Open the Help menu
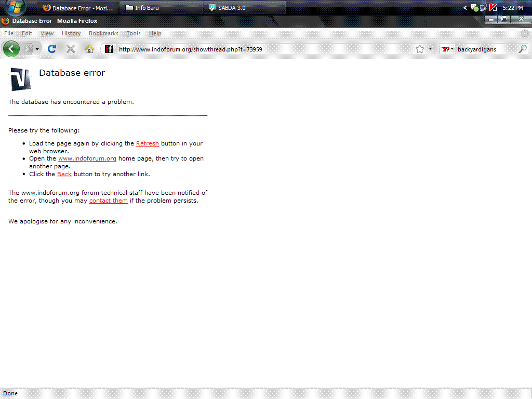 155,33
